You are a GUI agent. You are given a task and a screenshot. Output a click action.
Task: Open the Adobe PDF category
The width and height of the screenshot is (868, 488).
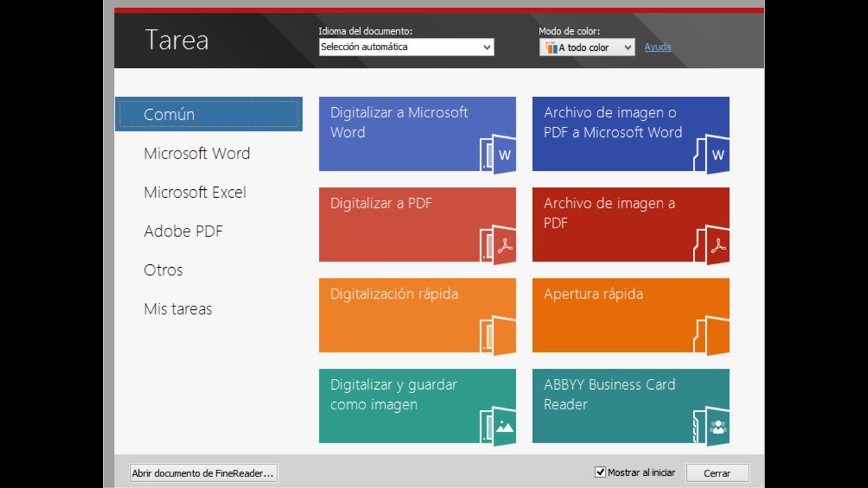183,231
